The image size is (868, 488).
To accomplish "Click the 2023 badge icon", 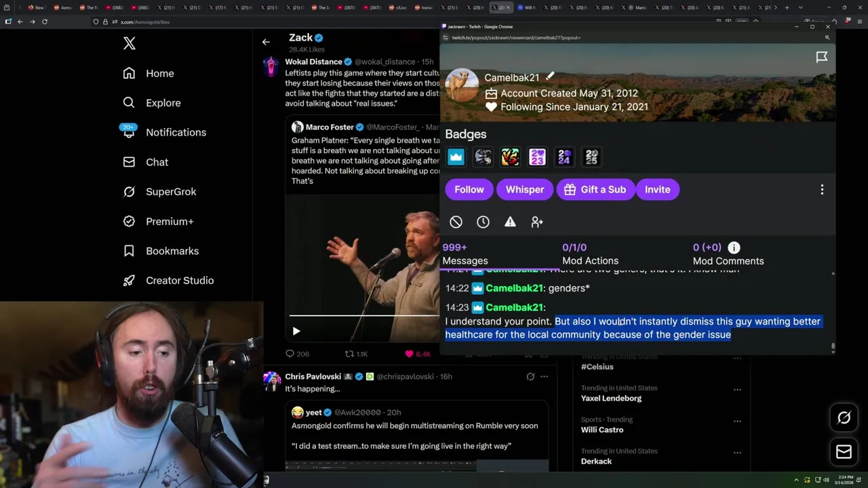I will pos(537,157).
